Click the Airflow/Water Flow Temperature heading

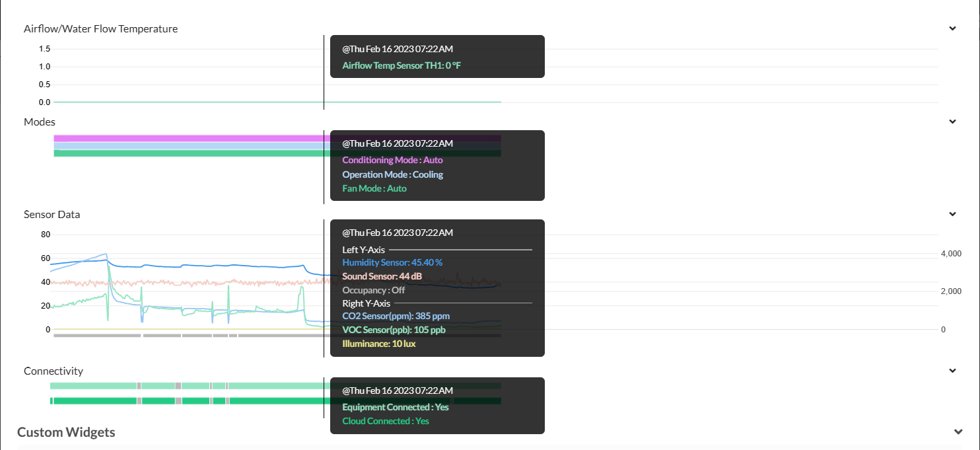pyautogui.click(x=100, y=29)
